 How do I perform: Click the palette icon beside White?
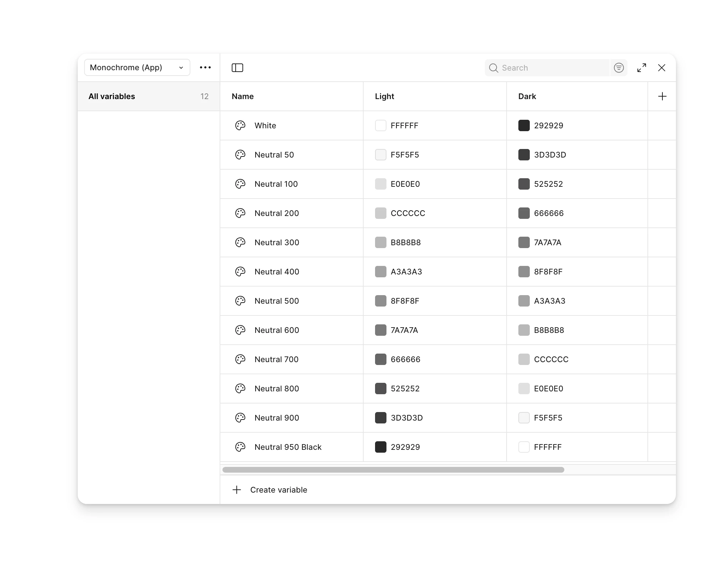click(x=240, y=125)
